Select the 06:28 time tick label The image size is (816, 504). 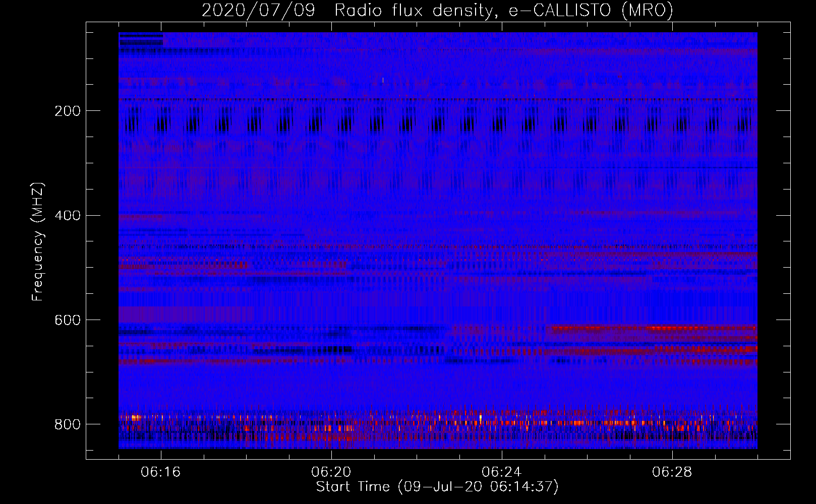coord(672,472)
